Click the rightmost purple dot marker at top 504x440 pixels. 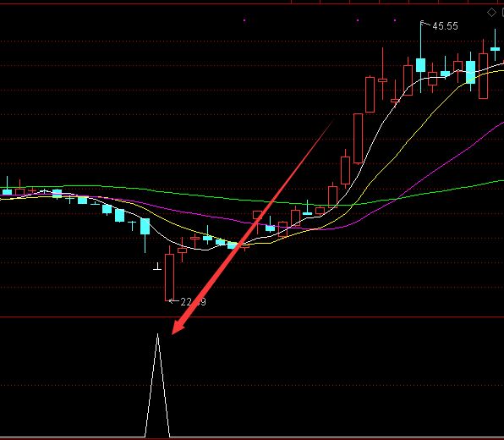395,20
